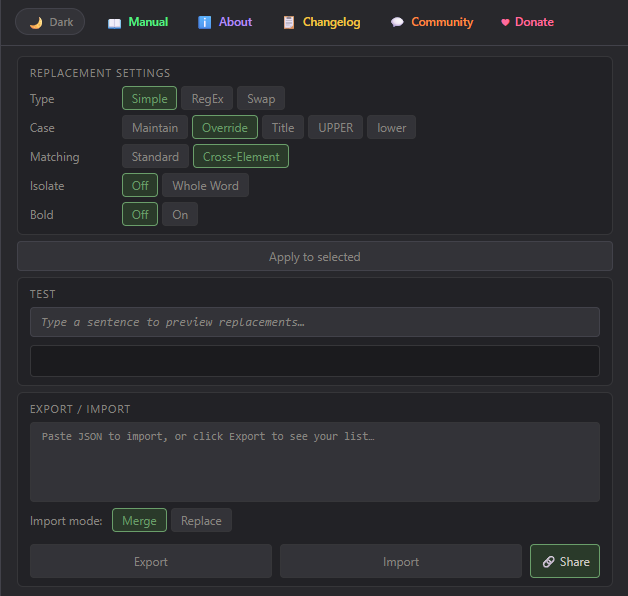Set Case to lower
This screenshot has width=628, height=596.
pyautogui.click(x=391, y=127)
